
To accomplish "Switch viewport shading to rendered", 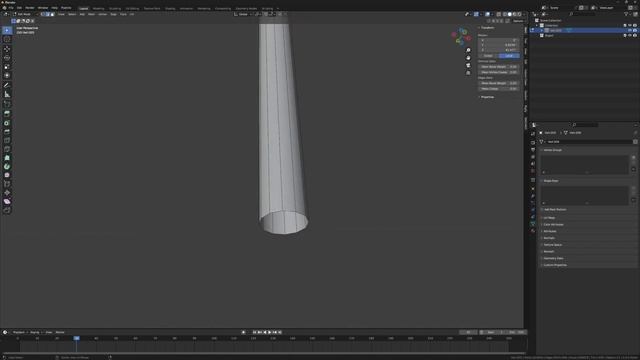I will (x=519, y=14).
